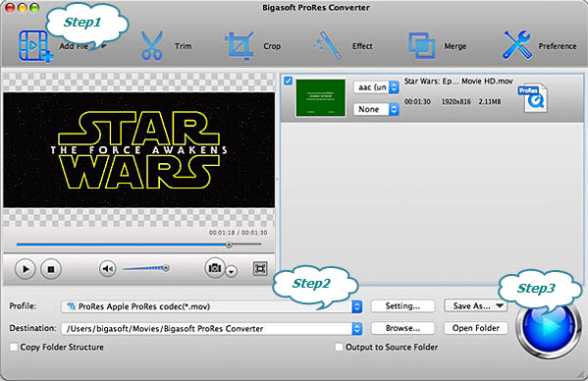Play the video preview
588x381 pixels.
tap(26, 269)
